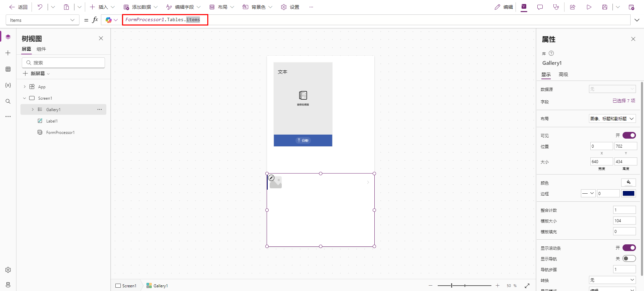
Task: Toggle the 显示滚动条 scrollbar switch
Action: (x=629, y=248)
